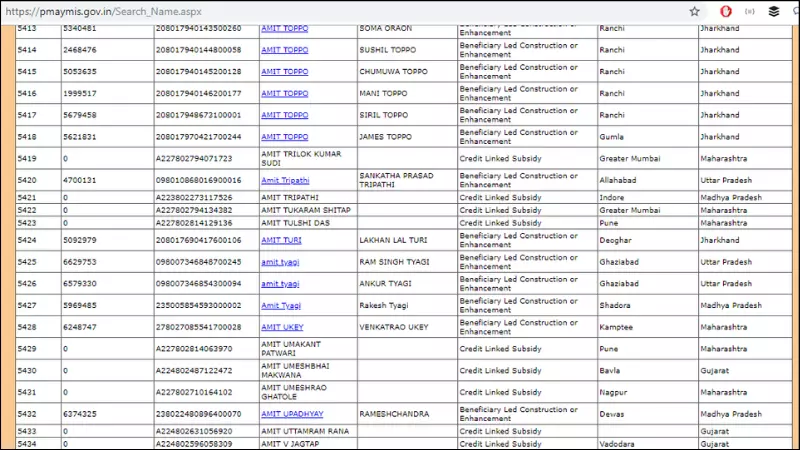This screenshot has width=800, height=450.
Task: Select the name AMIT UTTAMRAM RANA
Action: [305, 431]
